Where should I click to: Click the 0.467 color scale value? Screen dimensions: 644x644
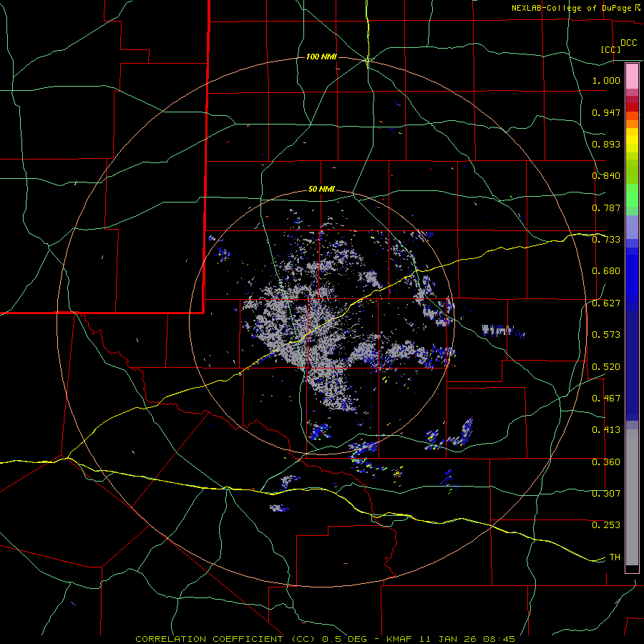point(606,399)
